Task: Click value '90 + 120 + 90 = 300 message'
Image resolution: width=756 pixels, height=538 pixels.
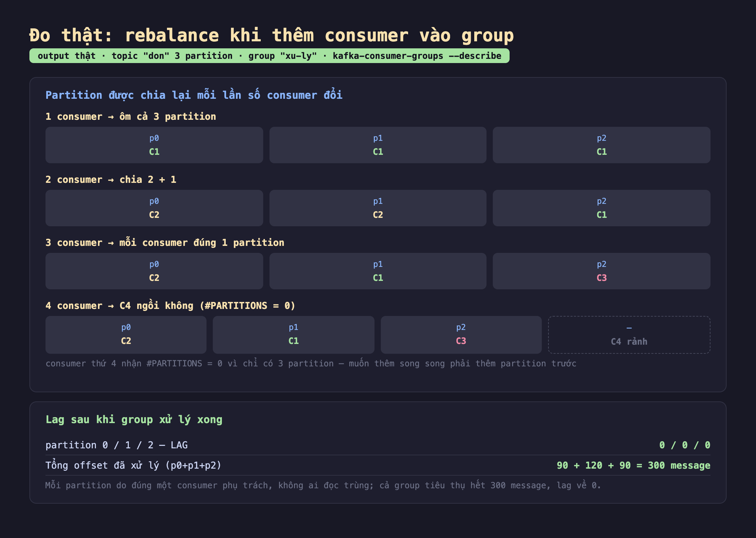Action: coord(633,465)
